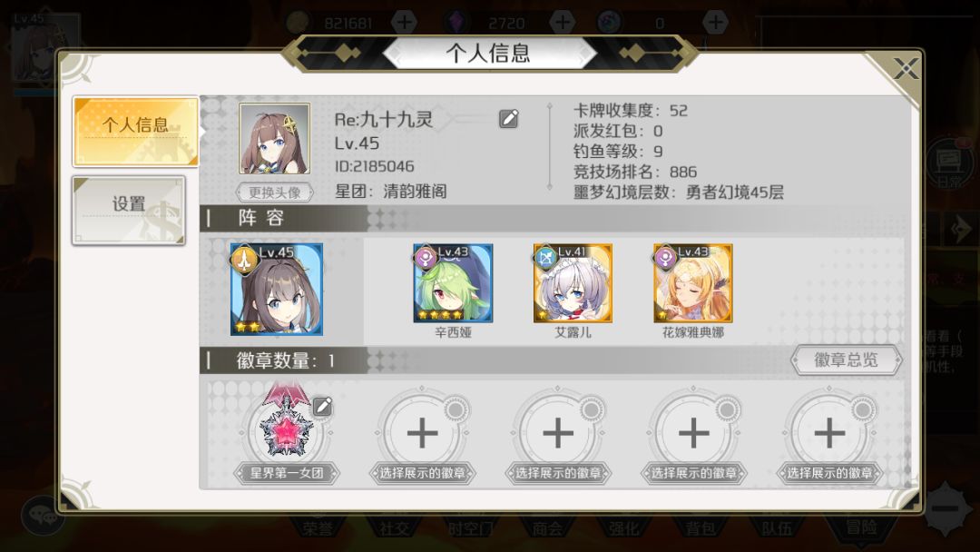This screenshot has width=980, height=552.
Task: Edit the player name pencil icon
Action: point(509,118)
